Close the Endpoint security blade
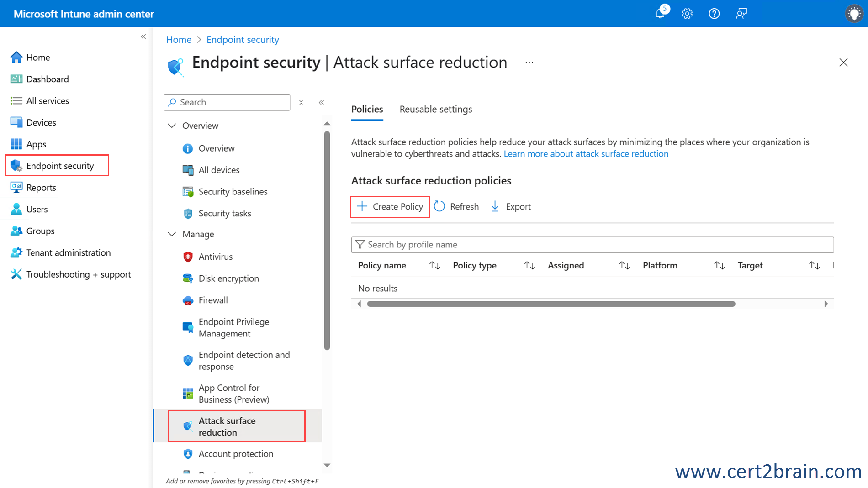868x488 pixels. [843, 63]
